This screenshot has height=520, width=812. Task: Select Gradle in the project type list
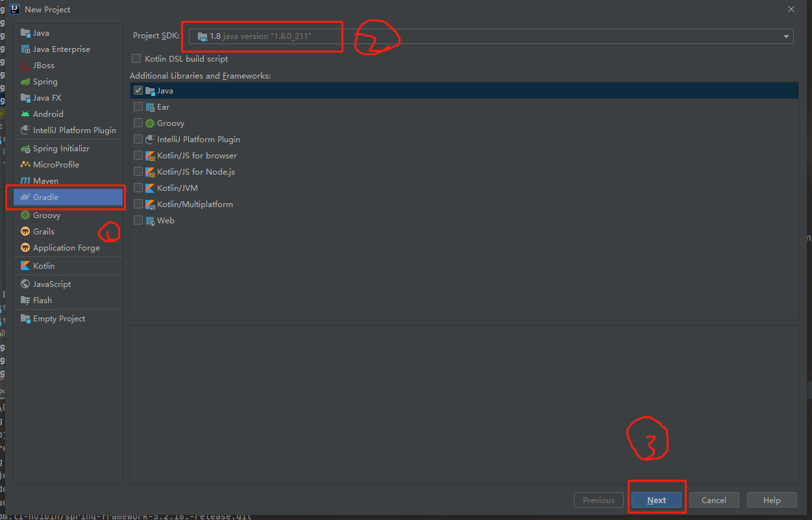[45, 197]
